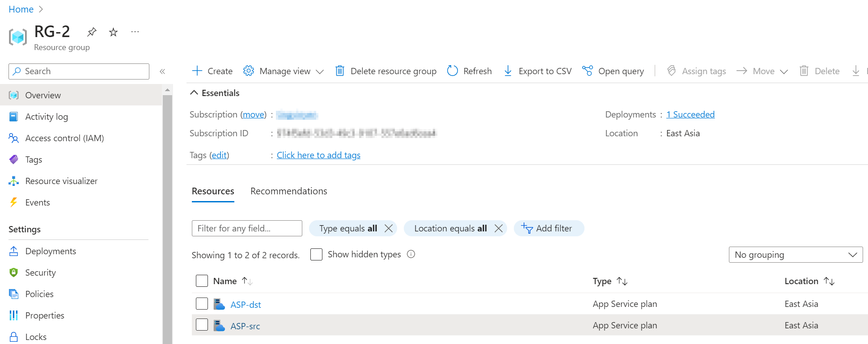Open the Resource visualizer icon in sidebar

coord(14,181)
